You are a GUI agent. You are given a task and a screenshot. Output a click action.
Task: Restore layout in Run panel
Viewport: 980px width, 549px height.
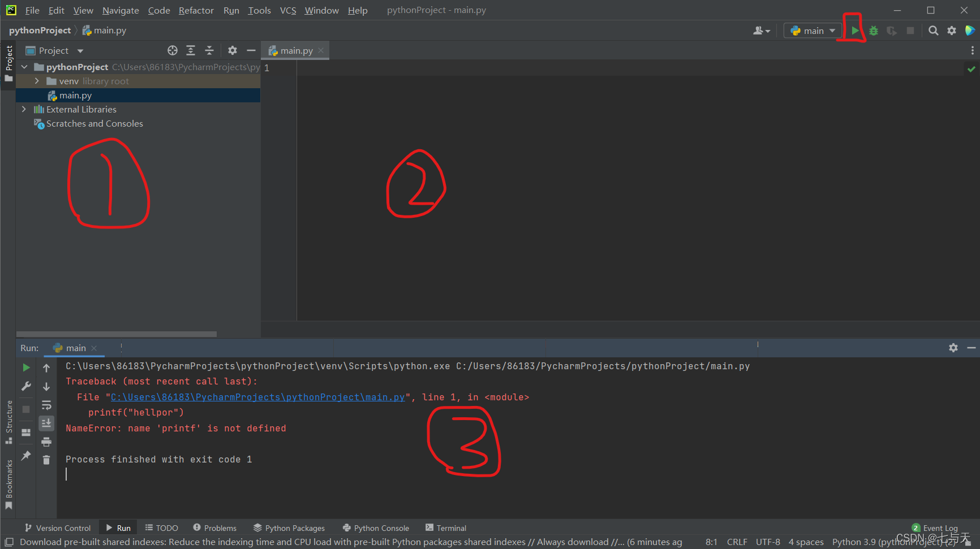tap(26, 433)
